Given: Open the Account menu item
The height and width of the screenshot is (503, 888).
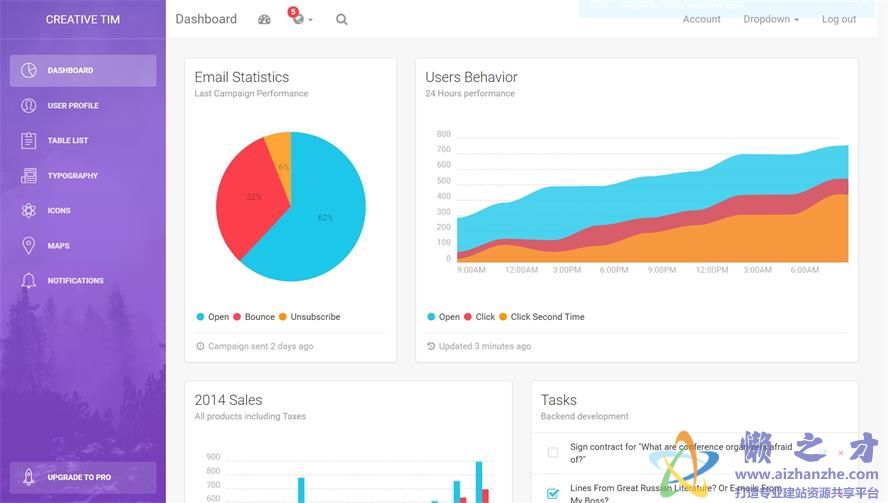Looking at the screenshot, I should point(701,19).
